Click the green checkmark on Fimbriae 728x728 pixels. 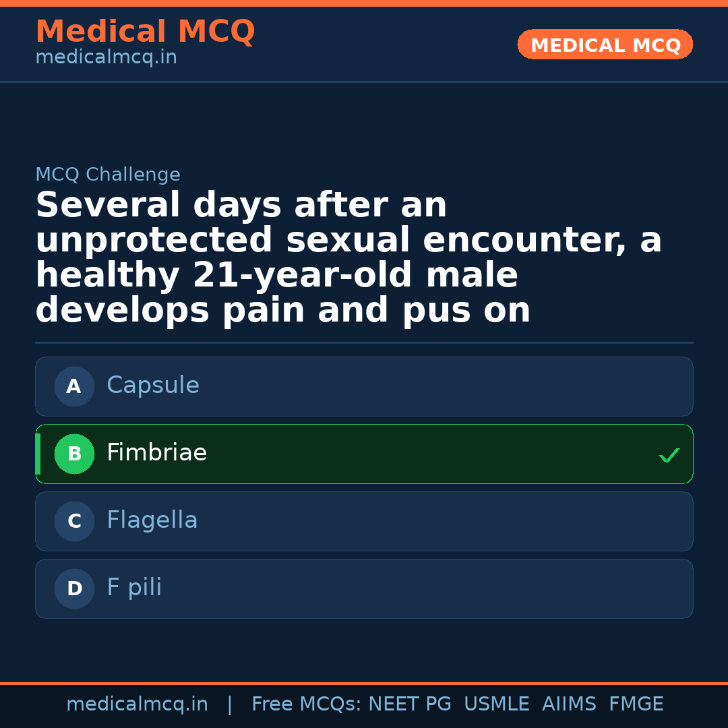[x=669, y=456]
